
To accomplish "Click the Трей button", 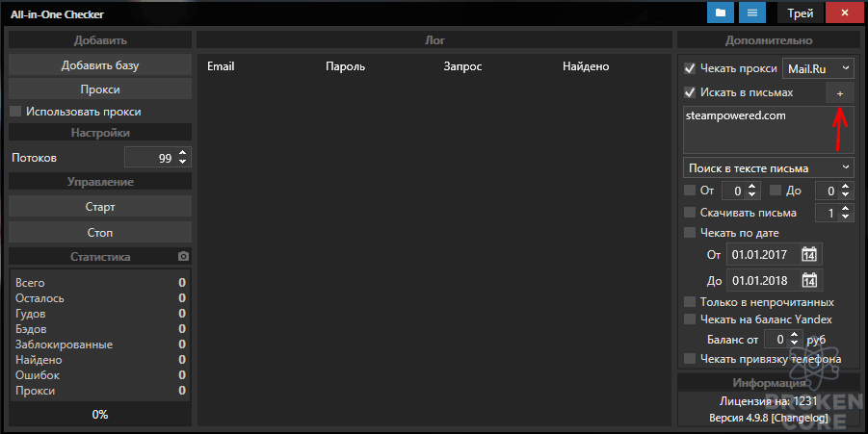I will (800, 13).
